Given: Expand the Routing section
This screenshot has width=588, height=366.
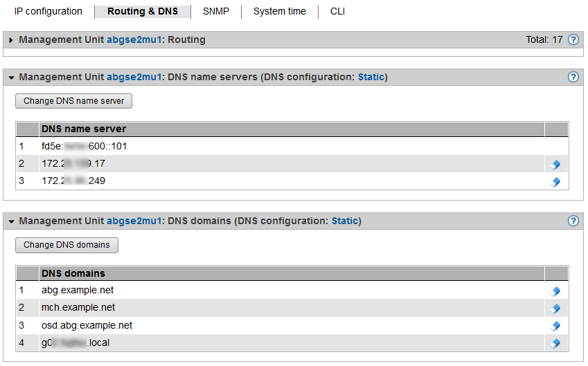Looking at the screenshot, I should [x=11, y=40].
